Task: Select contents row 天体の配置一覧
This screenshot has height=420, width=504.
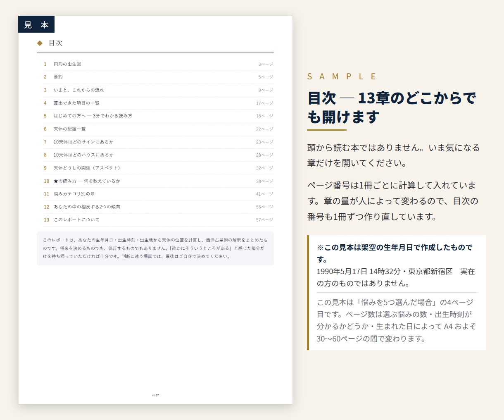Action: tap(159, 129)
